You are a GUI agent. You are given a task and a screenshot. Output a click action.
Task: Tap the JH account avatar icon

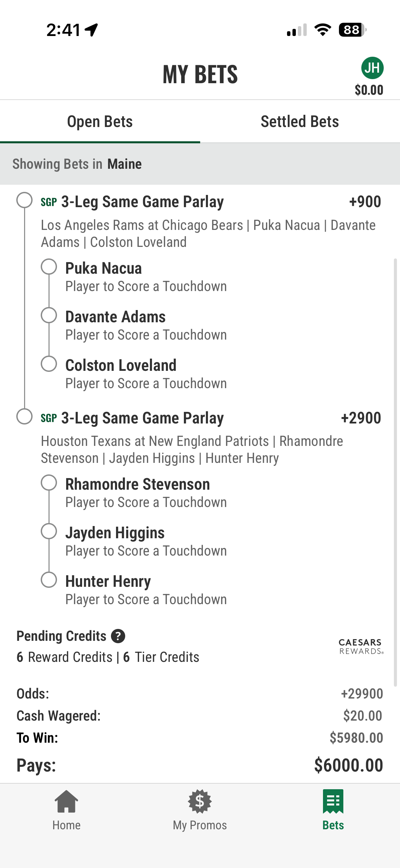[372, 68]
